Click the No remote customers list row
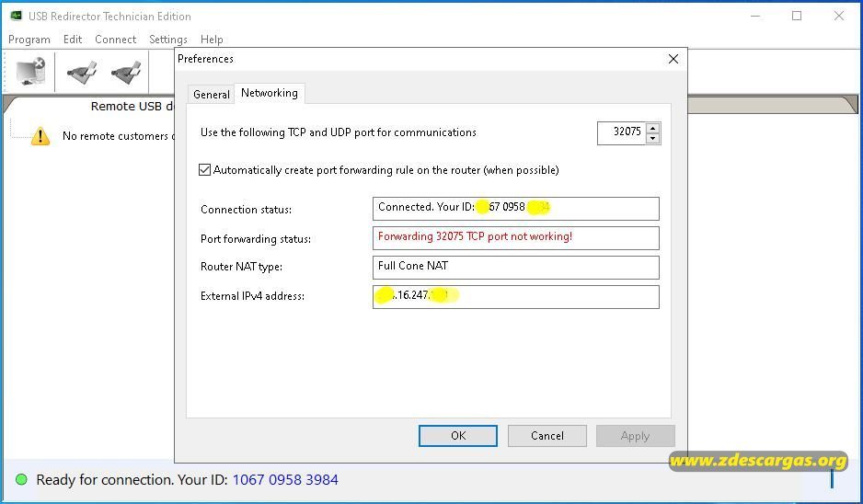 pyautogui.click(x=103, y=136)
